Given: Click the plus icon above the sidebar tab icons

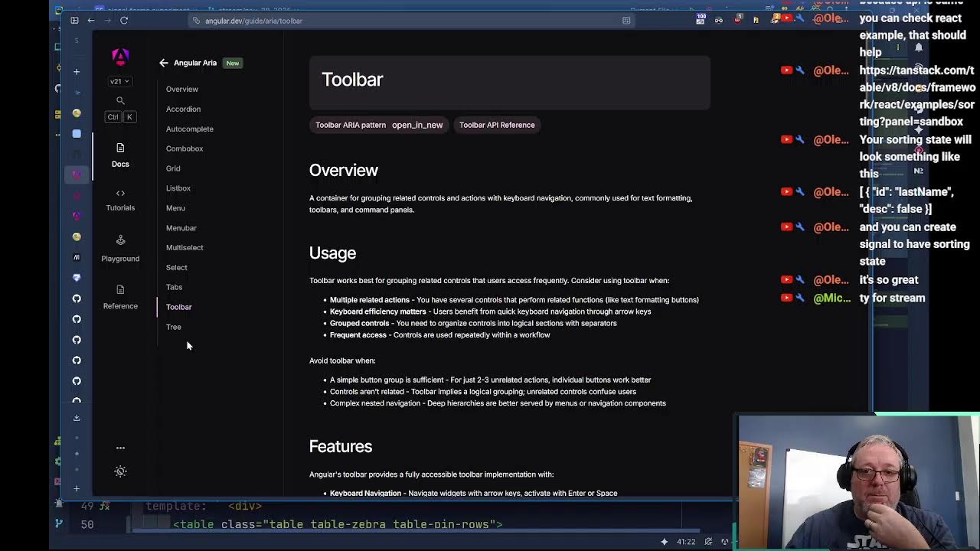Looking at the screenshot, I should coord(77,72).
